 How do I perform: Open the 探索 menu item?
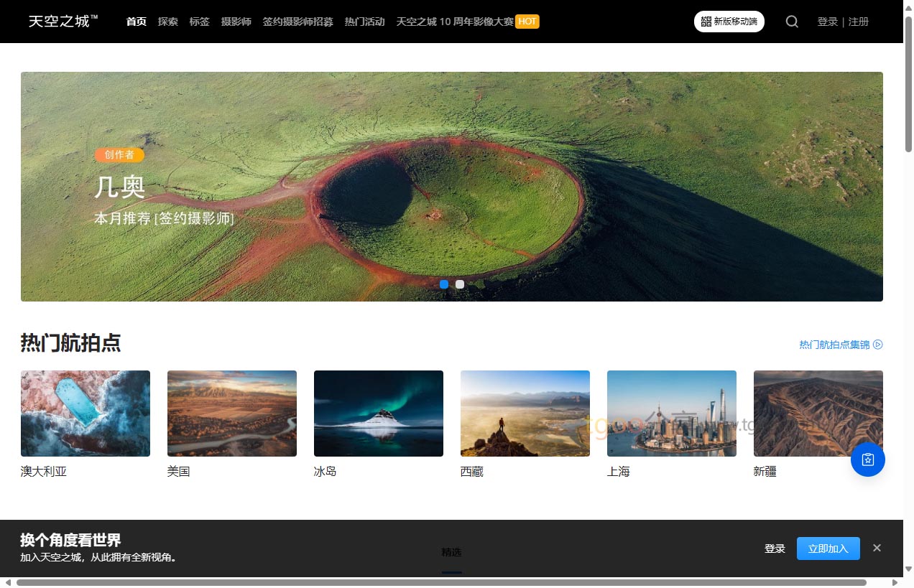168,22
